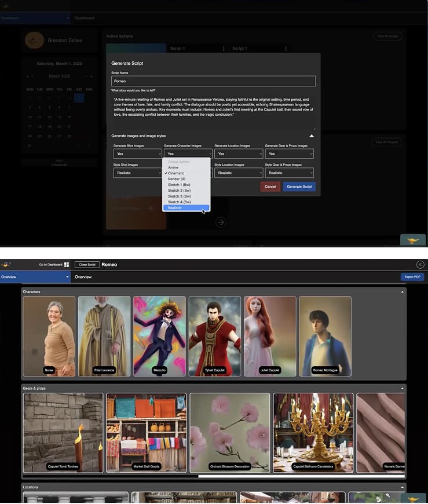This screenshot has width=428, height=504.
Task: Choose Sketch 2 (Bw) style option
Action: pos(186,191)
